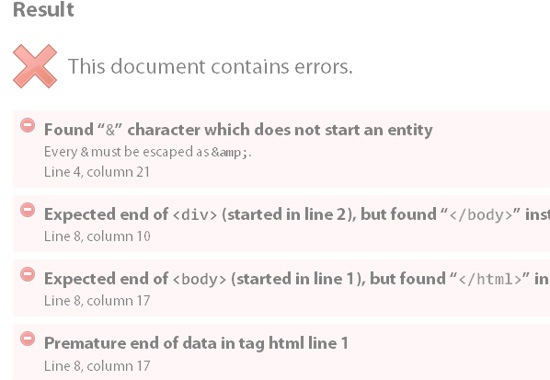Viewport: 550px width, 380px height.
Task: Select the expected end of body error
Action: coord(297,279)
